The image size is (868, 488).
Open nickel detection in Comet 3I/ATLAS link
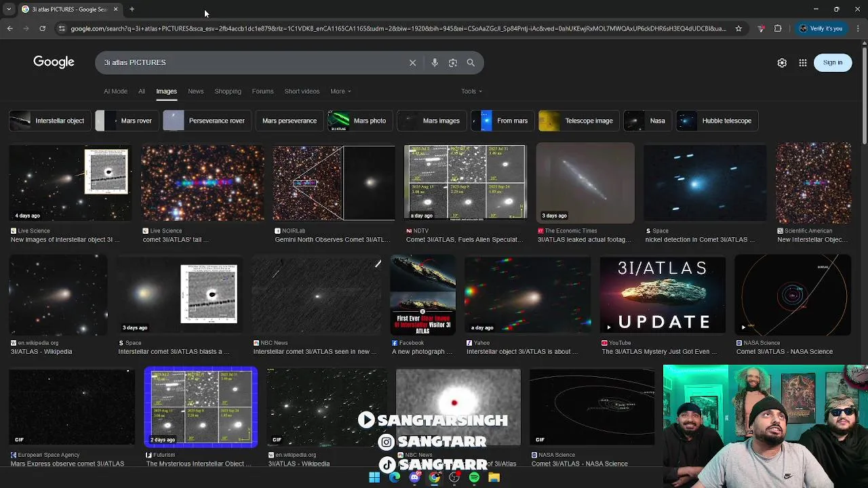pos(701,240)
